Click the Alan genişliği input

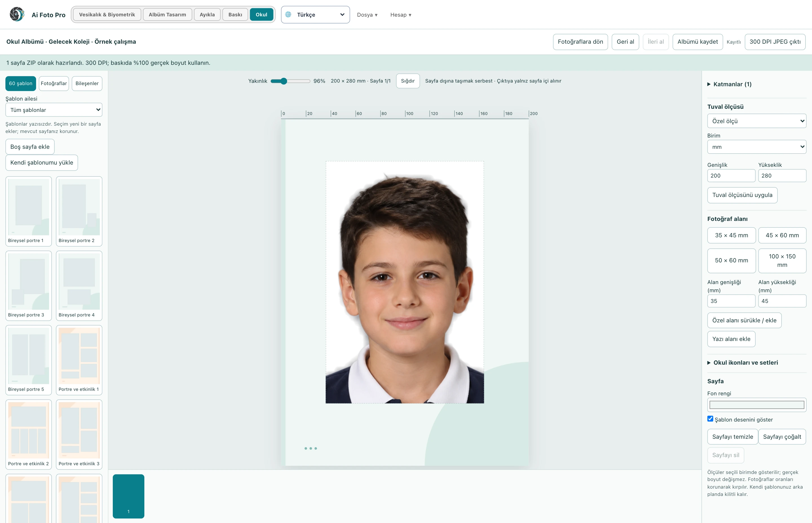click(731, 301)
